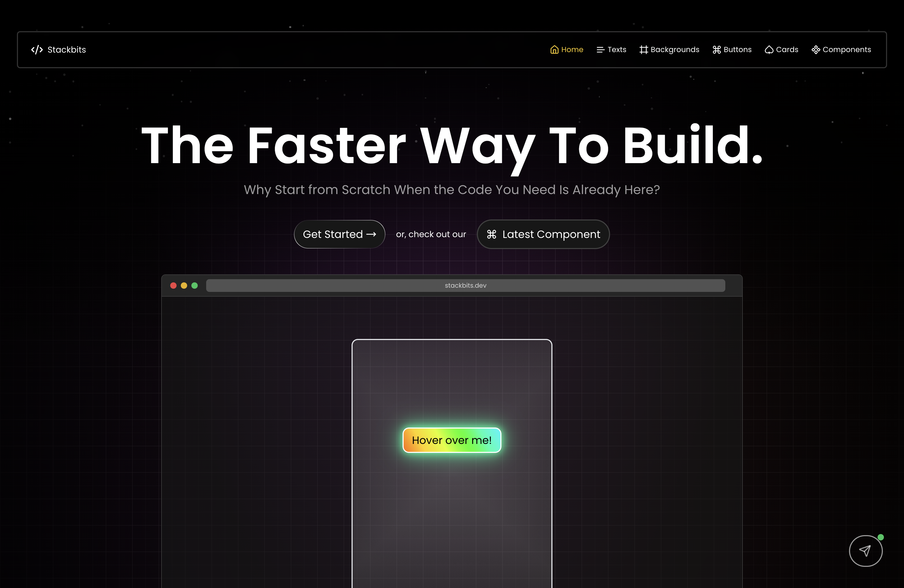Screen dimensions: 904x588
Task: Click the Buttons command icon in navbar
Action: click(716, 50)
